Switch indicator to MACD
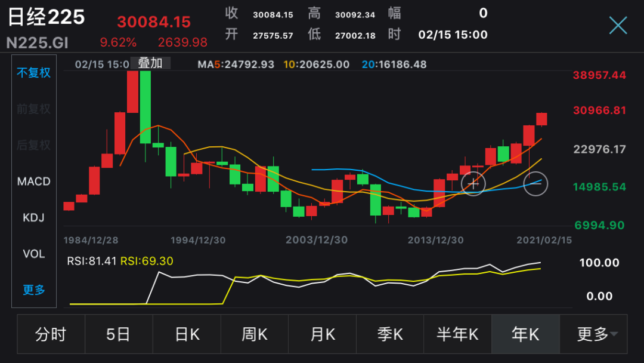 (33, 181)
